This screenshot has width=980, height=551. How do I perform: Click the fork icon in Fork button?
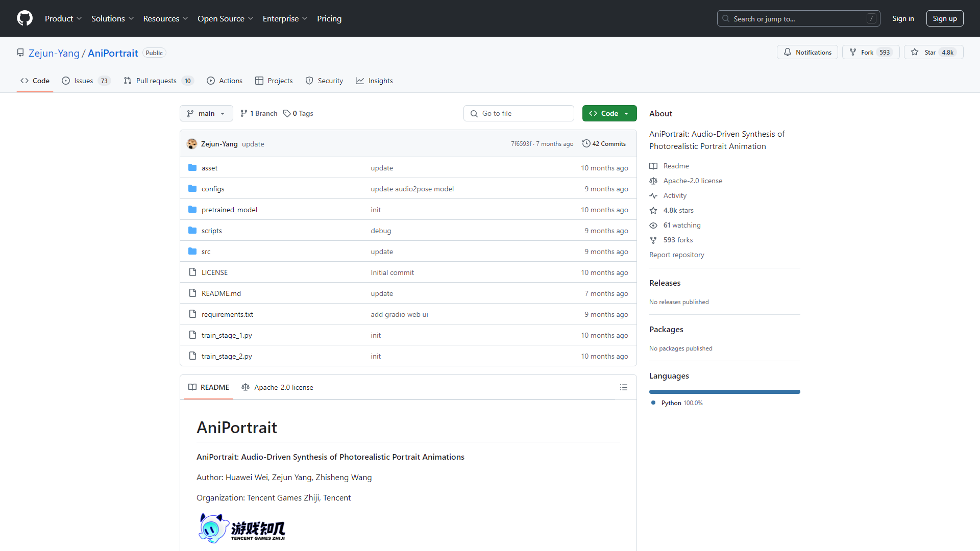pyautogui.click(x=852, y=53)
